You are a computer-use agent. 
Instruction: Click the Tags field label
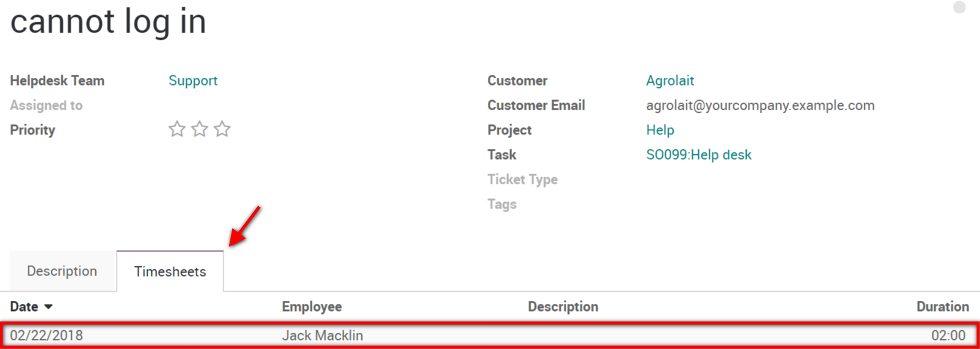502,204
